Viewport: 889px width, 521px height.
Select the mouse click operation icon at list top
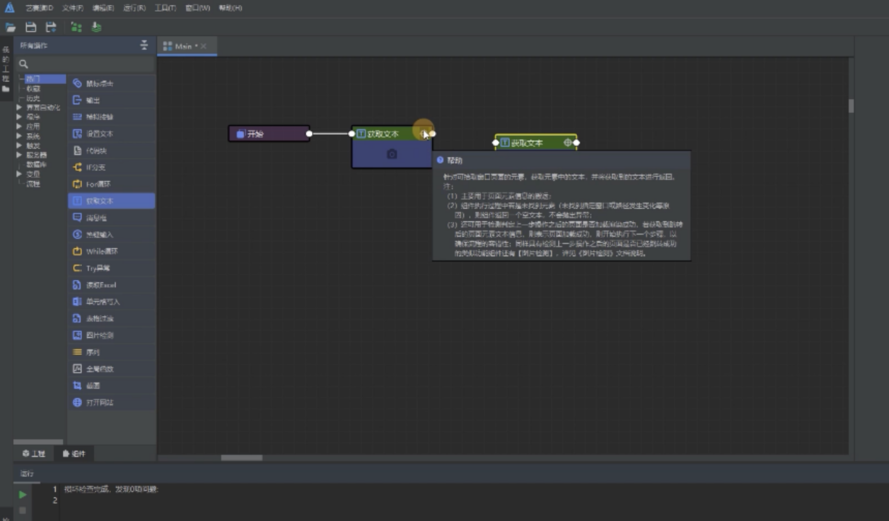pos(77,83)
